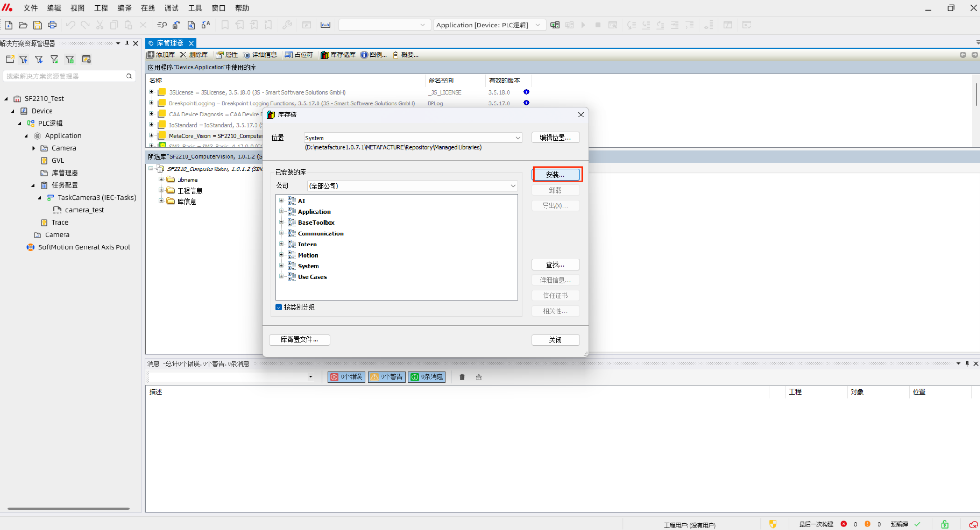Viewport: 980px width, 530px height.
Task: Click the trash icon in messages panel
Action: 462,377
